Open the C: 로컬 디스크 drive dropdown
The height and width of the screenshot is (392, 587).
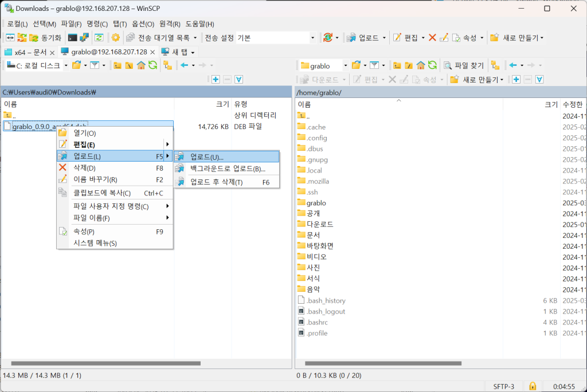click(66, 65)
